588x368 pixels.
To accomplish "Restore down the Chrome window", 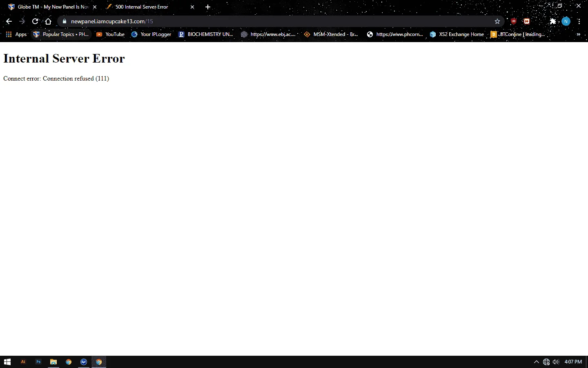I will (560, 6).
